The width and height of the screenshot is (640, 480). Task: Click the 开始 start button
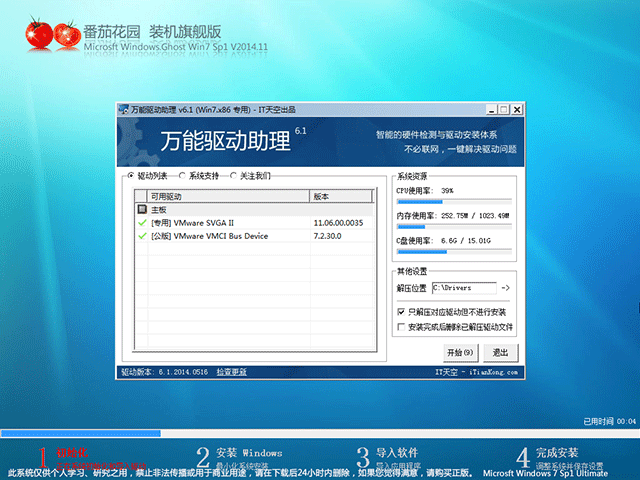[460, 353]
